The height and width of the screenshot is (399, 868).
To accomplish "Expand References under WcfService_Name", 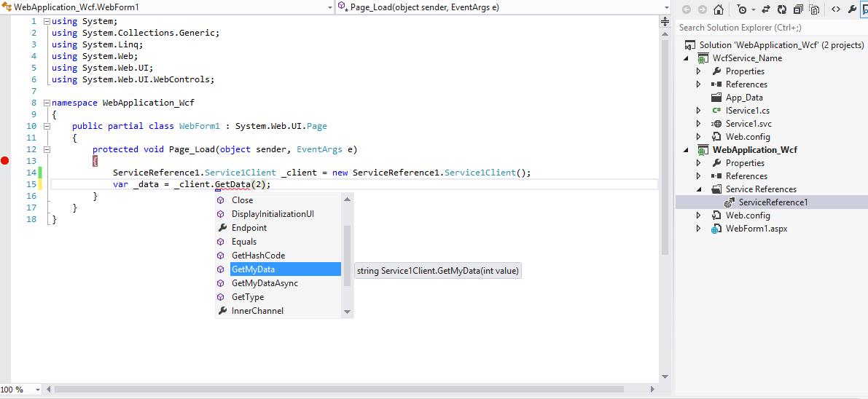I will 699,84.
